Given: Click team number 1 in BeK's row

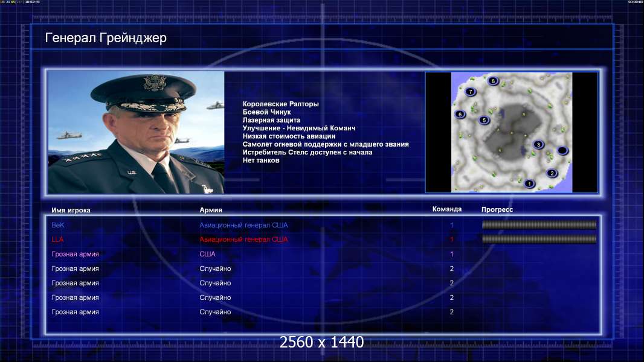Looking at the screenshot, I should coord(451,225).
